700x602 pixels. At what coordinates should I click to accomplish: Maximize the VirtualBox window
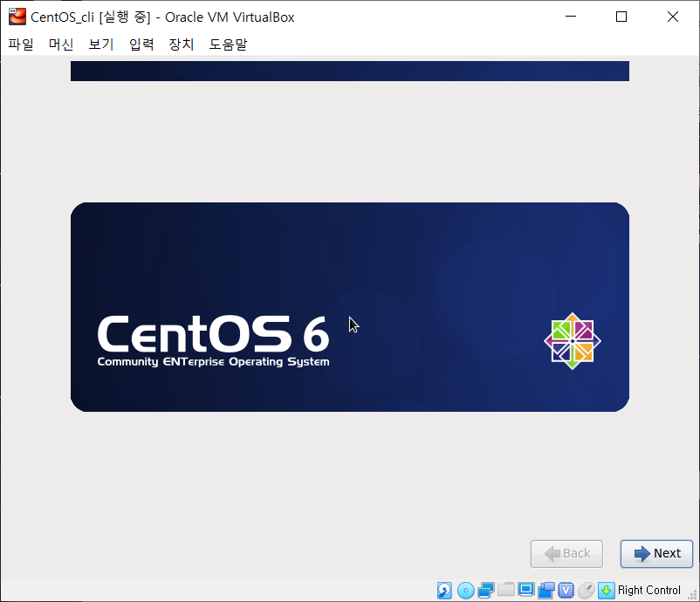point(621,17)
